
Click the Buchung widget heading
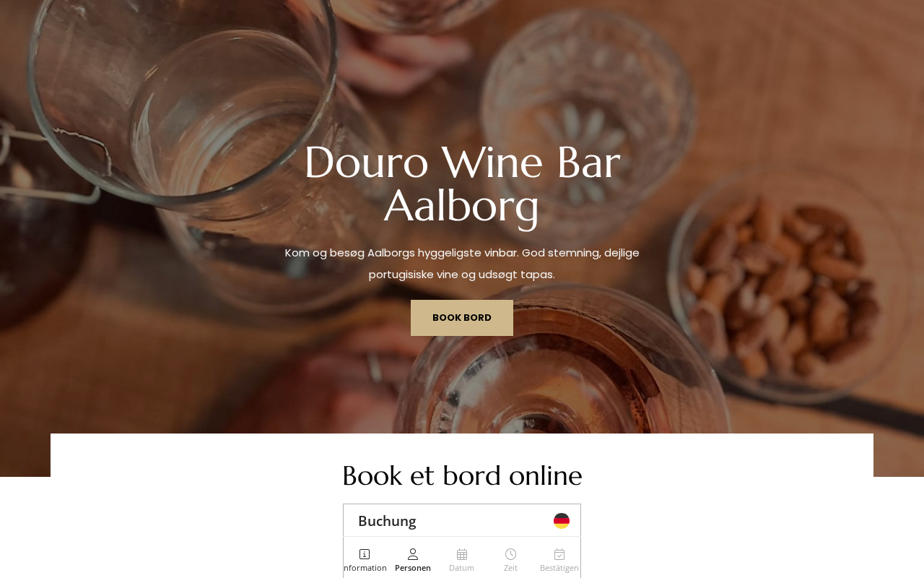pyautogui.click(x=387, y=521)
